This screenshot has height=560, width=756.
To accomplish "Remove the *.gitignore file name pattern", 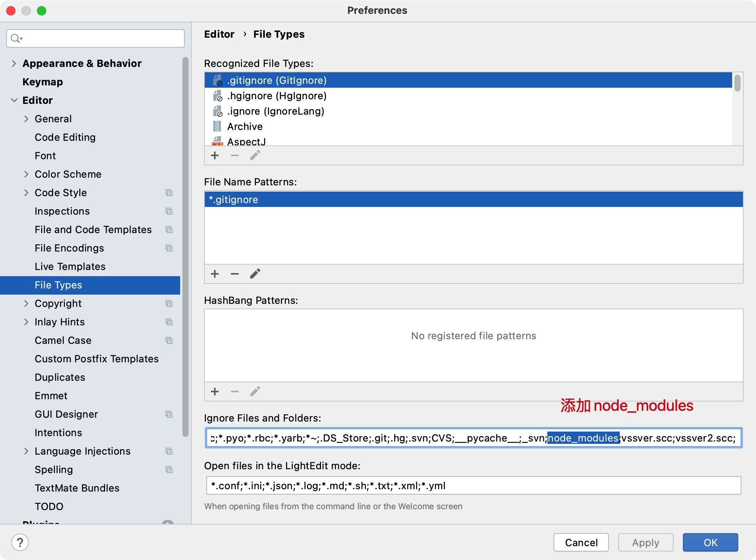I will tap(235, 274).
